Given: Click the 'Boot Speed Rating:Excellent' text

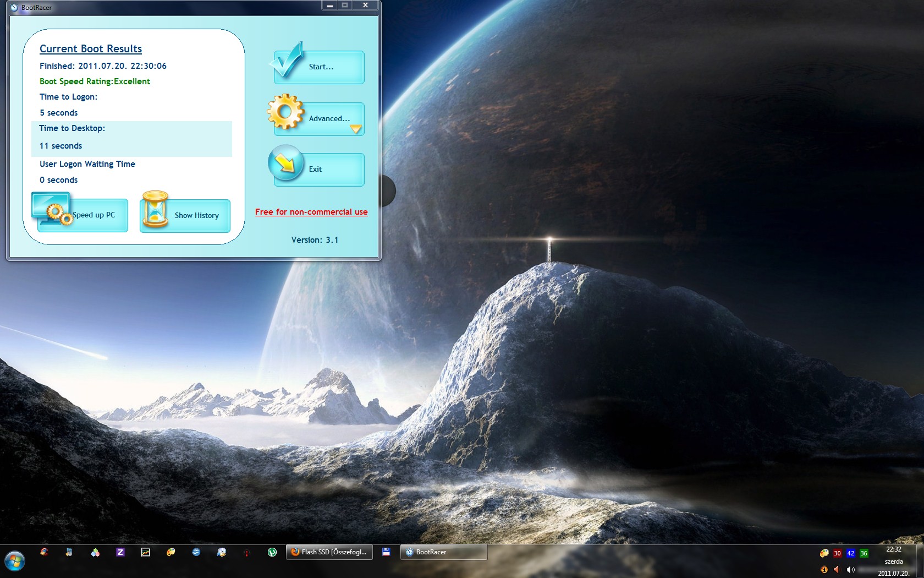Looking at the screenshot, I should pyautogui.click(x=95, y=81).
